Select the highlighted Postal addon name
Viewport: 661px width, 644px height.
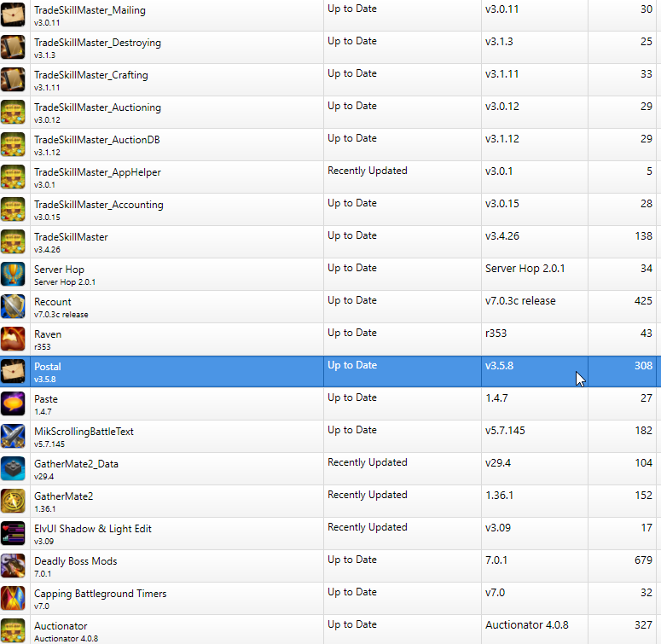[48, 367]
